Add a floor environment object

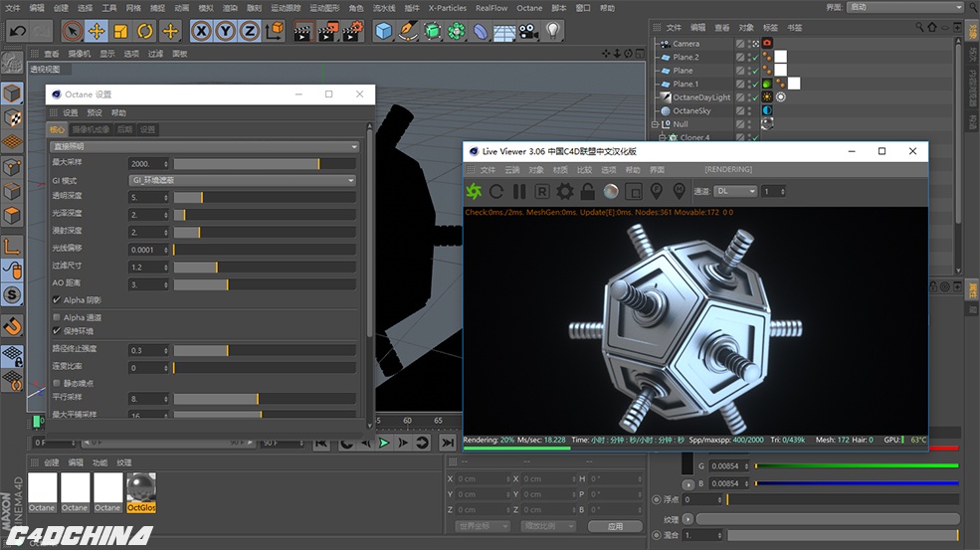pyautogui.click(x=504, y=31)
